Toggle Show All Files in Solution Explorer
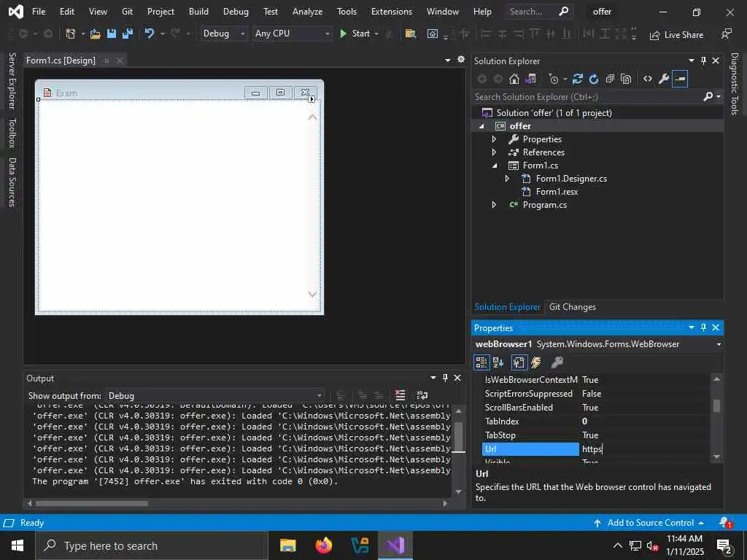 click(626, 79)
